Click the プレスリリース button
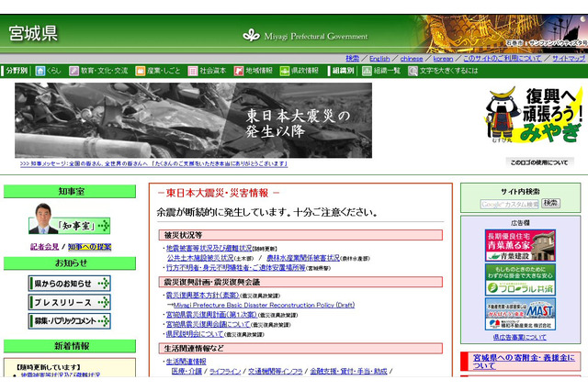This screenshot has width=588, height=391. 70,302
